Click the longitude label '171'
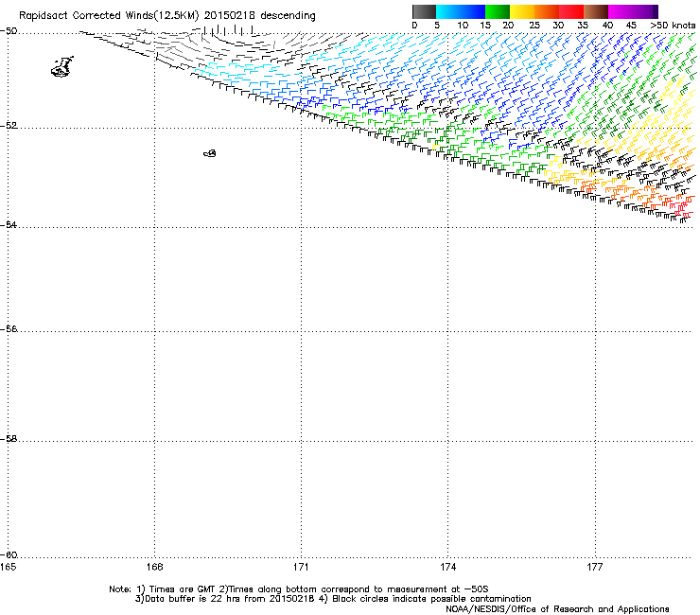This screenshot has height=615, width=700. point(302,567)
